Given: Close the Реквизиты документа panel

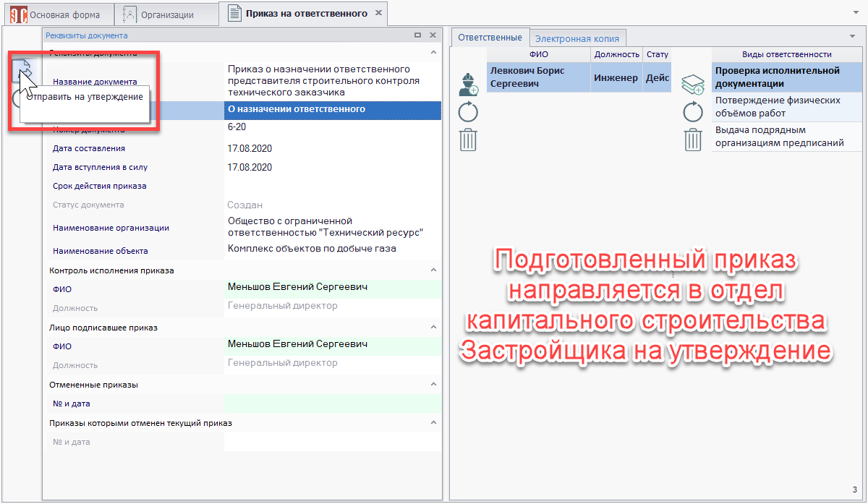Looking at the screenshot, I should point(433,35).
